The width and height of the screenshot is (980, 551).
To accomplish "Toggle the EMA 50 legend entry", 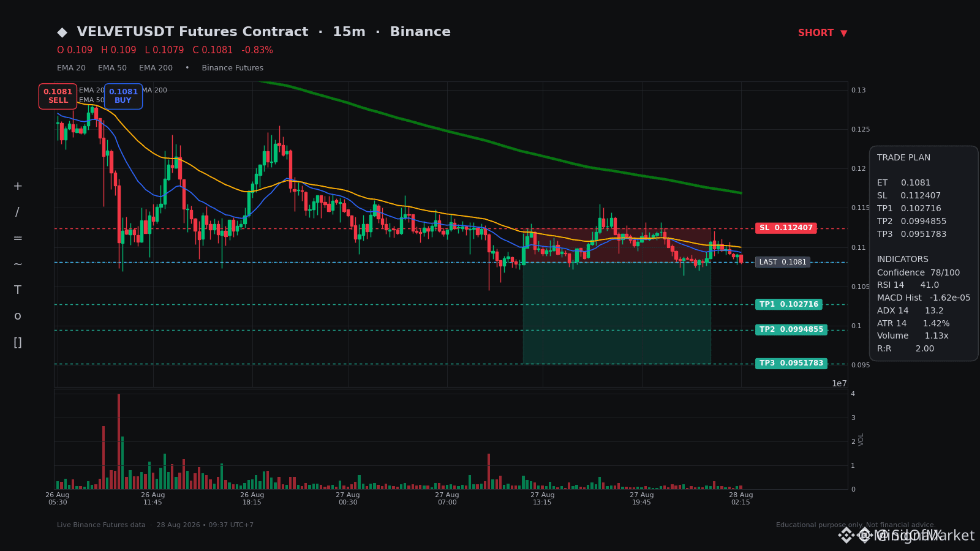I will (x=112, y=68).
